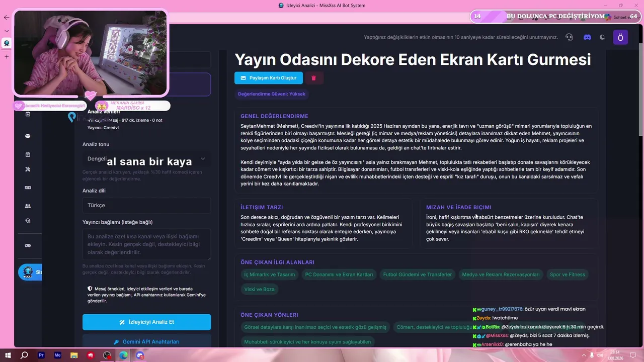Open the sidebar icon directly above the tools icon

click(28, 154)
